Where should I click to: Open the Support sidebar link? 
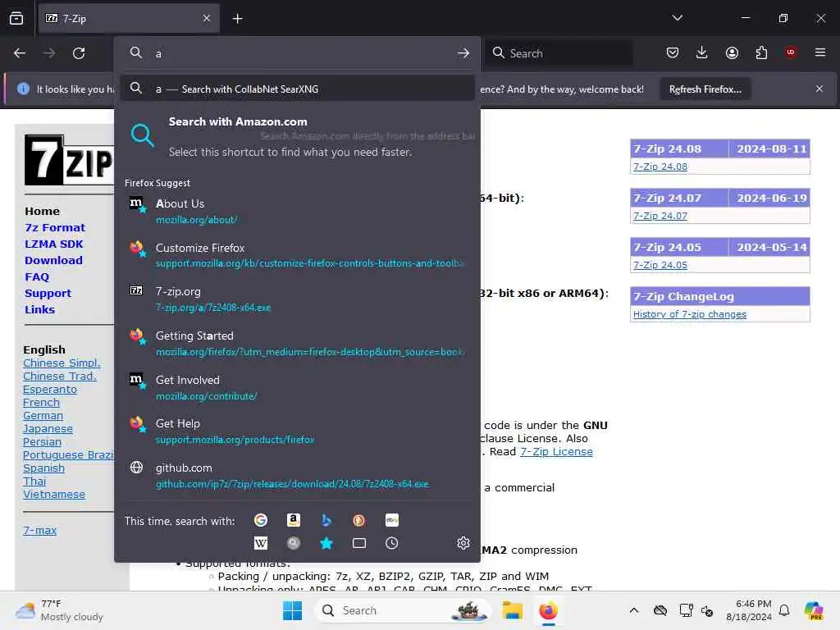48,293
